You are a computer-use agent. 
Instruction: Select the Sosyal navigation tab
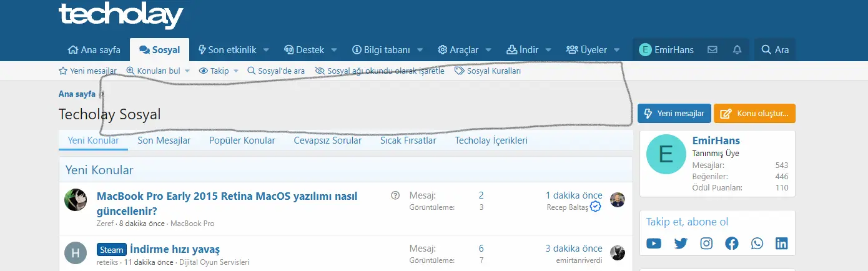pyautogui.click(x=160, y=50)
